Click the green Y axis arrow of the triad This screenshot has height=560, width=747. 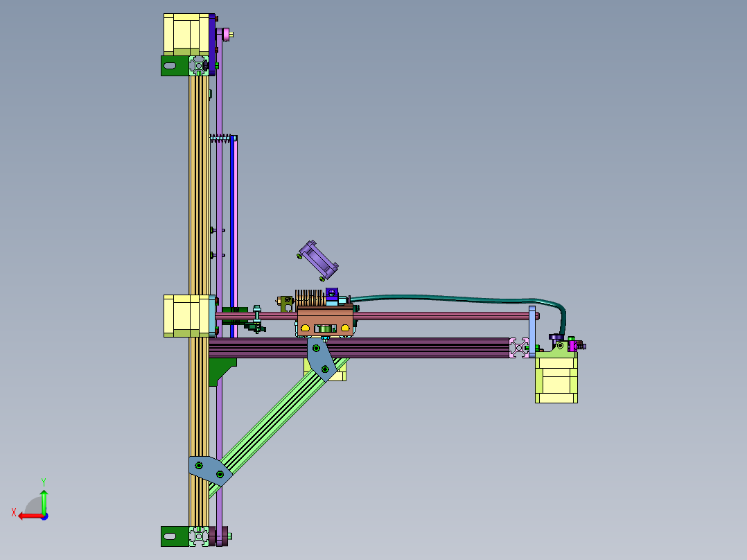tap(44, 502)
